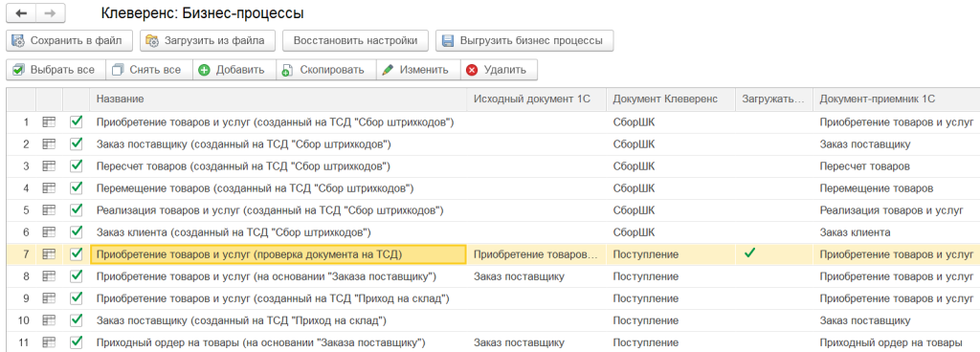Image resolution: width=980 pixels, height=352 pixels.
Task: Click the Скопировать button
Action: [x=325, y=70]
